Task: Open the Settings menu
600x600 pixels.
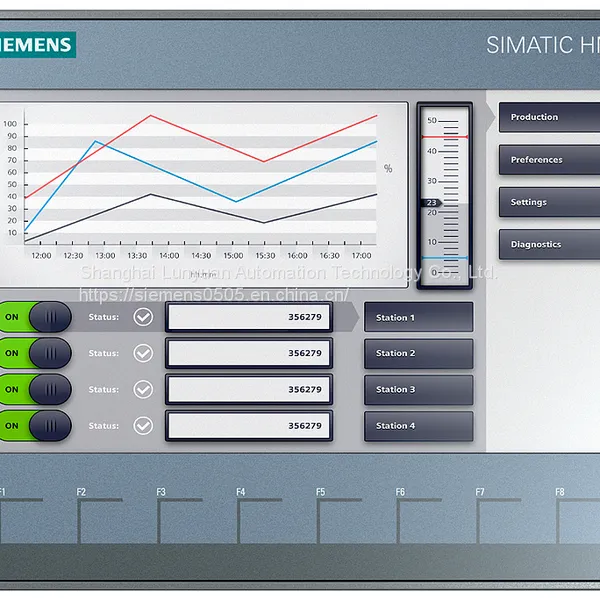Action: (549, 202)
